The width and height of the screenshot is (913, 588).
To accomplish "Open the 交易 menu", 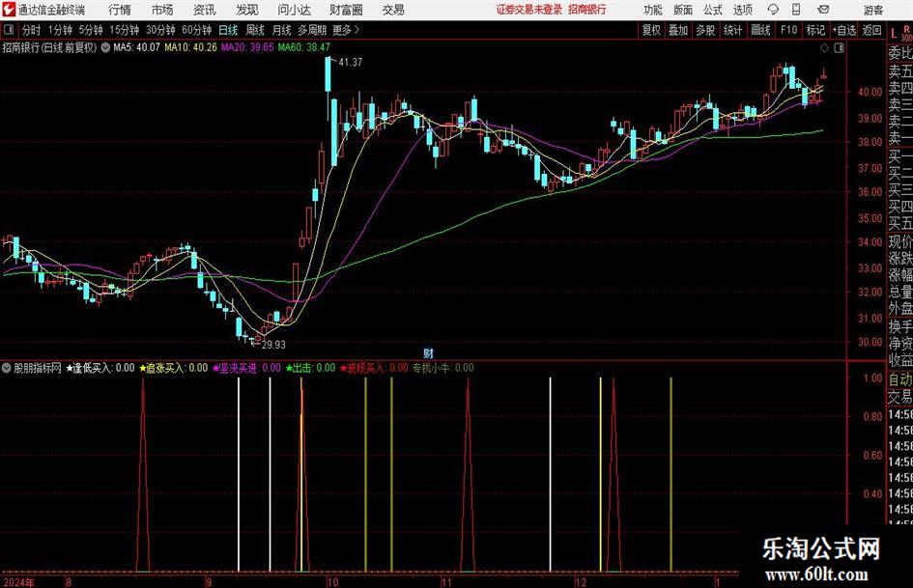I will pos(393,10).
